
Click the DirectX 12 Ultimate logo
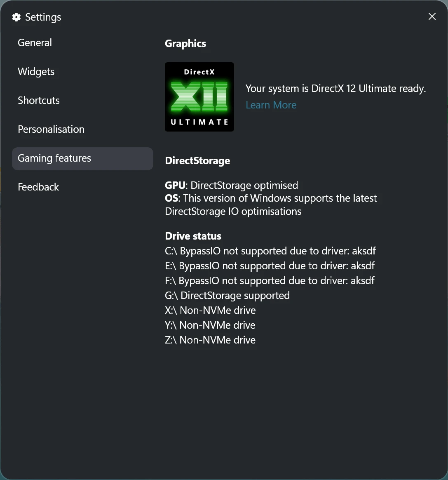point(199,97)
